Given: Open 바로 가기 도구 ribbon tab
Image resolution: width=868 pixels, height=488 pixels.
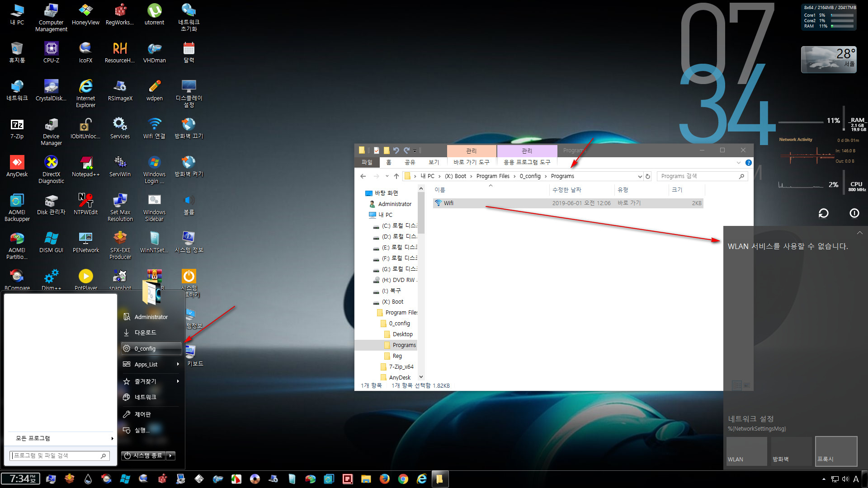Looking at the screenshot, I should click(x=472, y=162).
